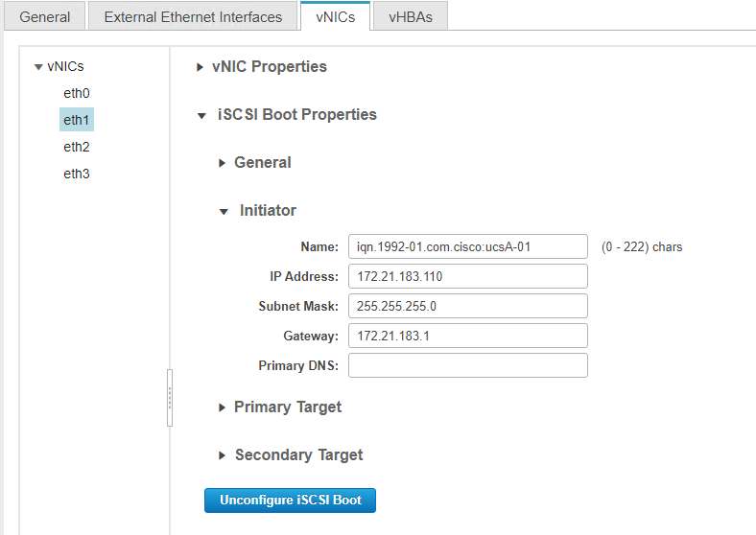Image resolution: width=756 pixels, height=535 pixels.
Task: Select eth1 in the vNICs tree
Action: point(77,120)
